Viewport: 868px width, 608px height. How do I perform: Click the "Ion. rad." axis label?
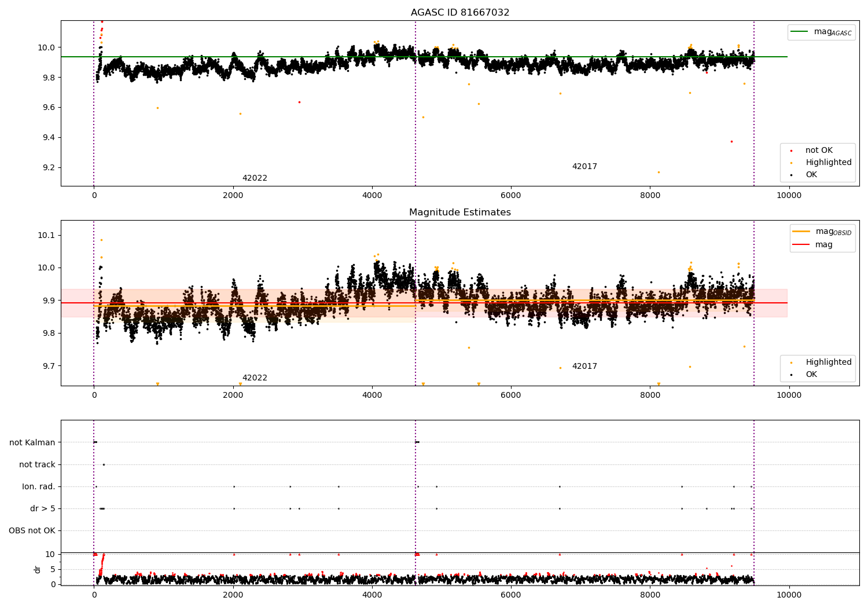[x=39, y=487]
